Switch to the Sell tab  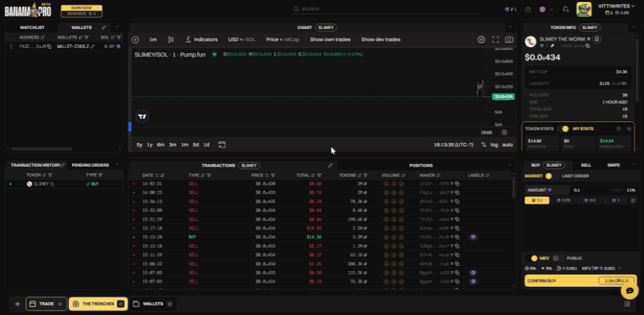(586, 165)
